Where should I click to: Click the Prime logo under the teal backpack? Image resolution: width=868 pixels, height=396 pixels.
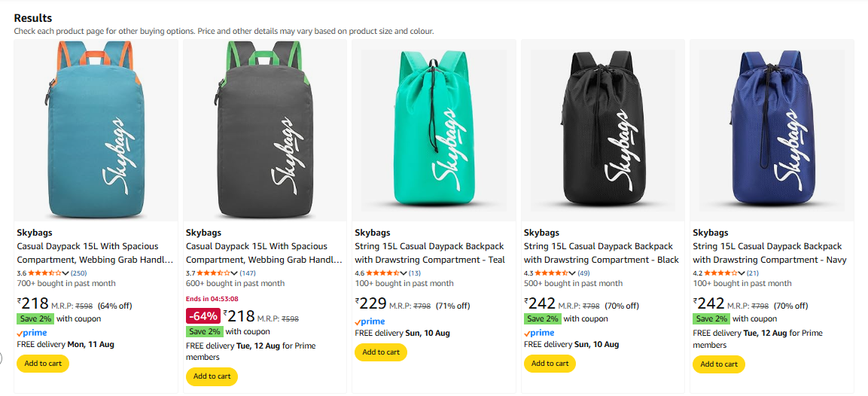(x=370, y=321)
